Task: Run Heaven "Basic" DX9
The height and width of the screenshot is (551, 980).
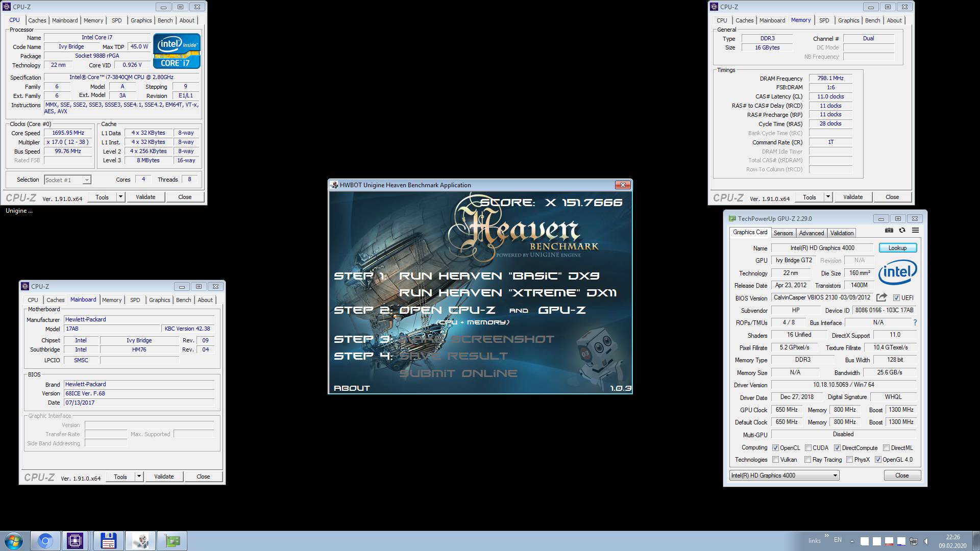Action: 499,276
